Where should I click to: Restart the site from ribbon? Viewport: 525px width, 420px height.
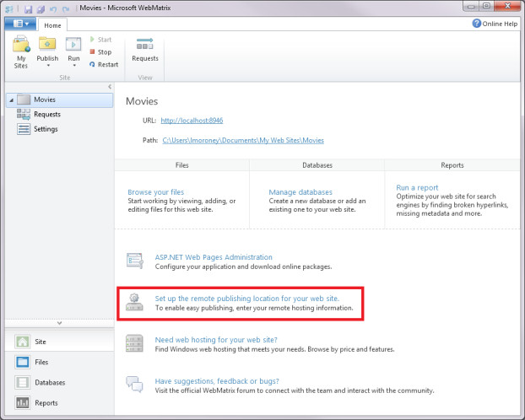point(104,64)
